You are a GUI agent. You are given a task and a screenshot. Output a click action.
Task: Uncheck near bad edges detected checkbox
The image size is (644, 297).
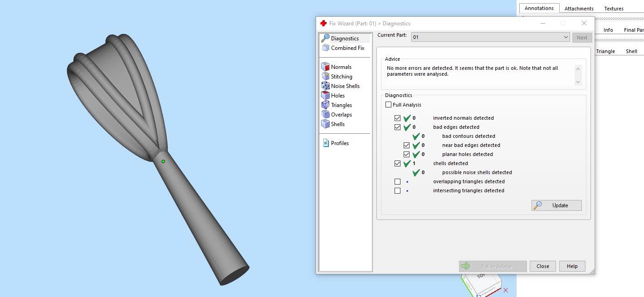coord(407,146)
